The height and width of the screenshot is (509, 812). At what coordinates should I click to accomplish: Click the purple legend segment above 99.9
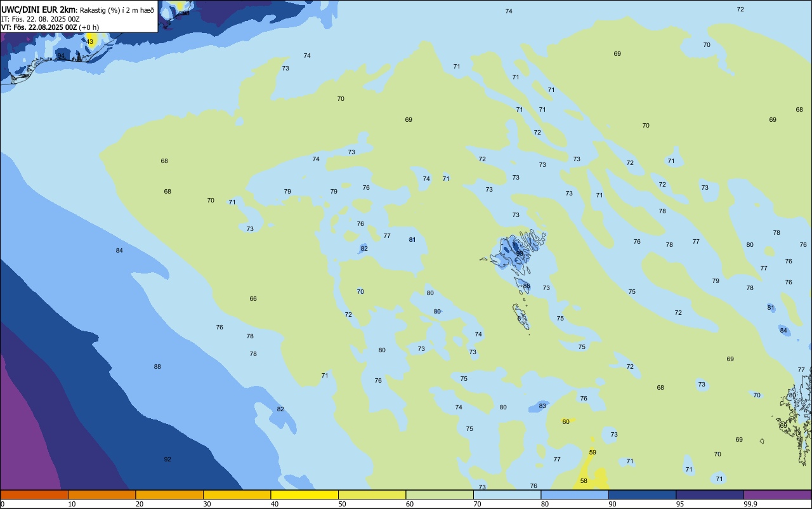pyautogui.click(x=778, y=494)
